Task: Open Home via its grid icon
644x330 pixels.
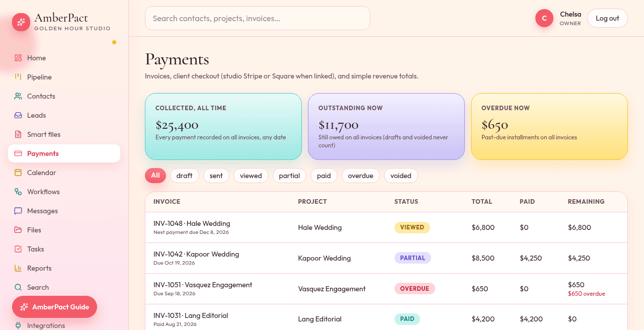Action: click(18, 58)
